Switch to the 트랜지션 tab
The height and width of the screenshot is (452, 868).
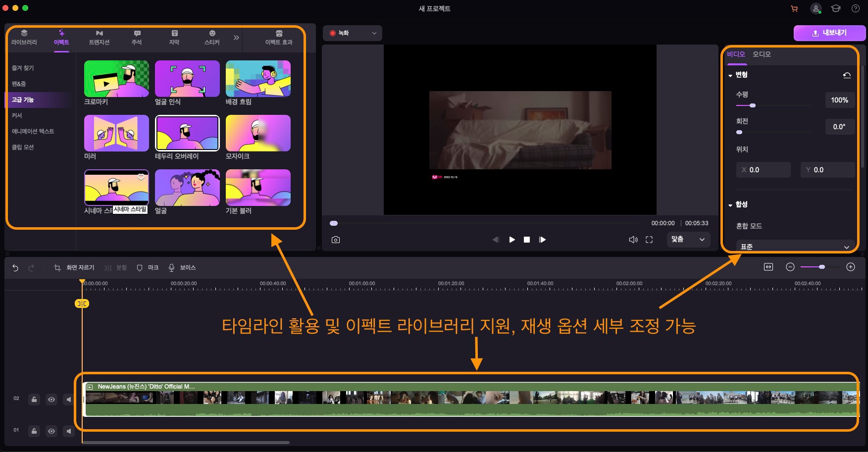(x=99, y=38)
